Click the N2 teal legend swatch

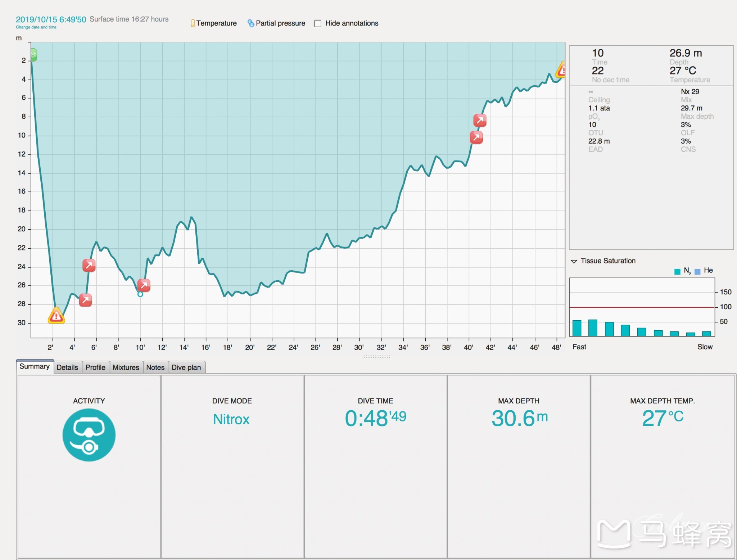tap(677, 271)
